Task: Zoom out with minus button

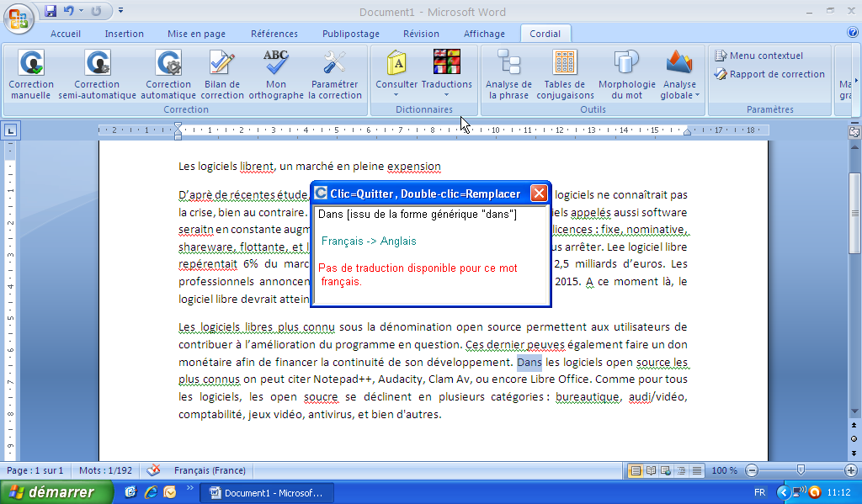Action: tap(752, 470)
